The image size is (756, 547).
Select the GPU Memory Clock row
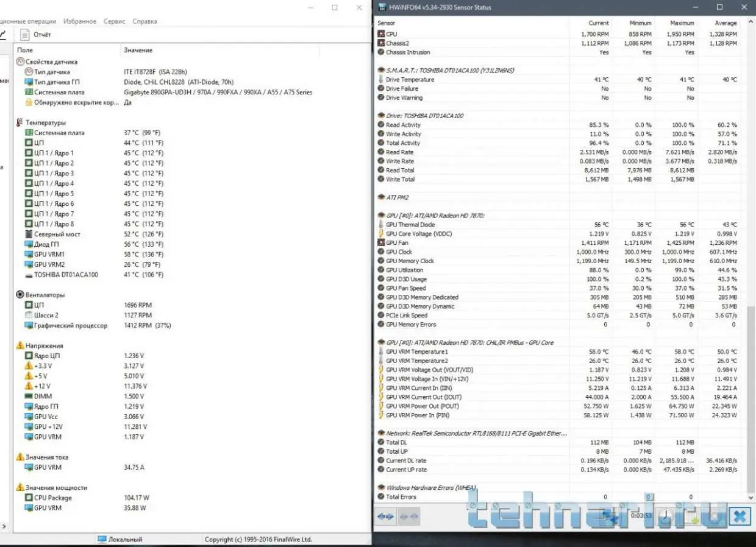pyautogui.click(x=558, y=261)
